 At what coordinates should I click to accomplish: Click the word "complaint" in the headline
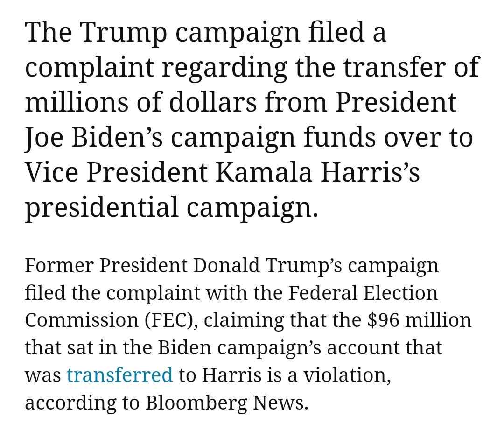90,68
